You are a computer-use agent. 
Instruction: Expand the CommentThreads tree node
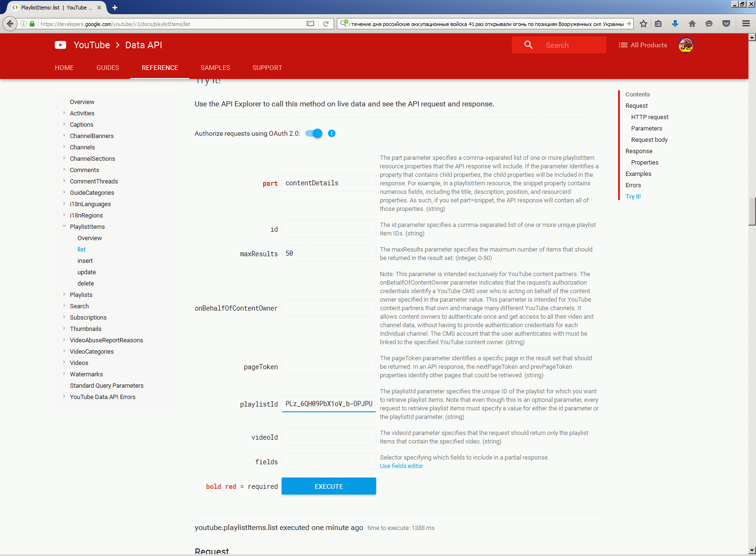coord(64,181)
